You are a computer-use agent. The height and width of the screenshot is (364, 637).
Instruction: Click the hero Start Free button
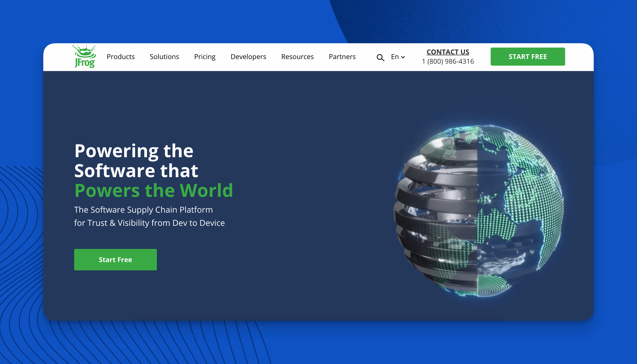(x=115, y=259)
